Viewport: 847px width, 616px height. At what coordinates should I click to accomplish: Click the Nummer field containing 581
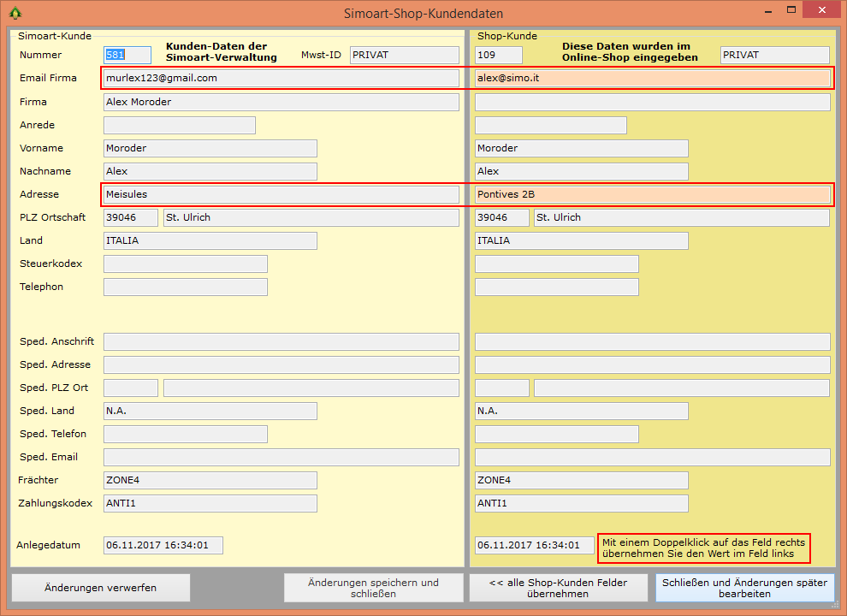(127, 55)
